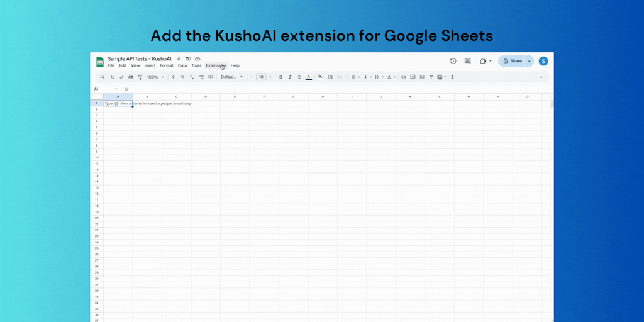Toggle bold formatting
The height and width of the screenshot is (322, 644).
coord(281,77)
